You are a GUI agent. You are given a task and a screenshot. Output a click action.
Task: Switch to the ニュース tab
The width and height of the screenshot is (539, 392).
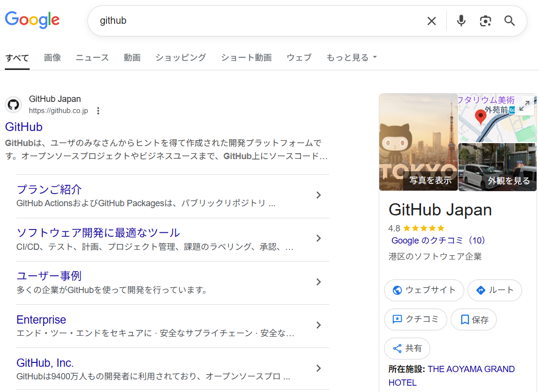(x=92, y=57)
